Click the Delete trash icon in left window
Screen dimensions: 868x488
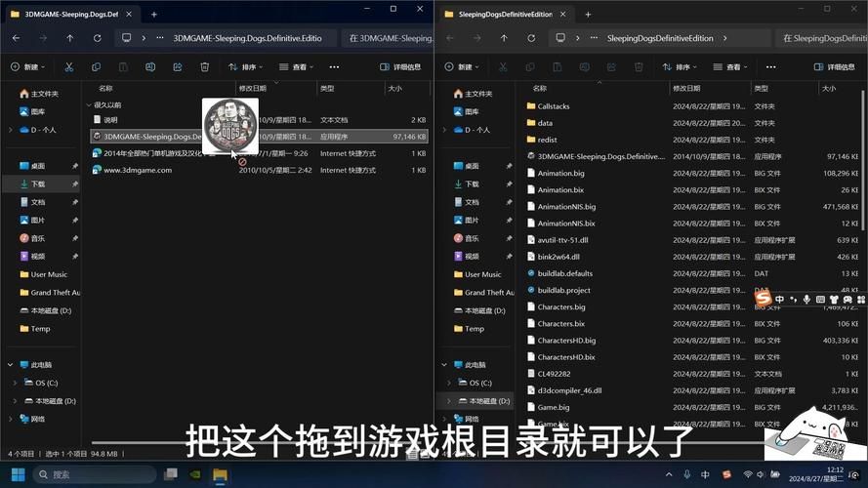(205, 67)
